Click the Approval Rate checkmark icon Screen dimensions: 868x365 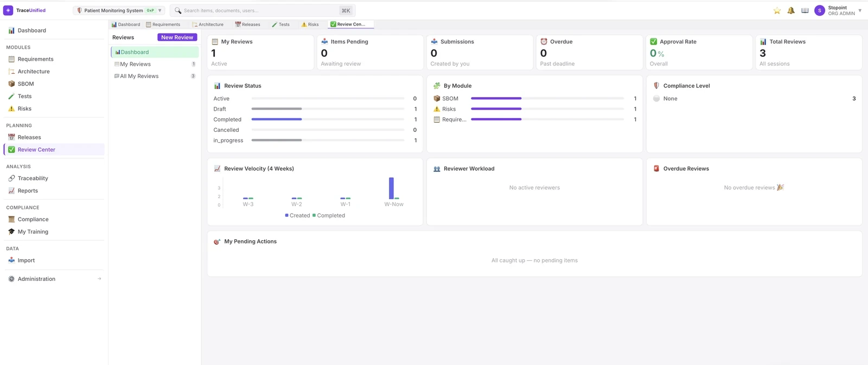click(653, 41)
